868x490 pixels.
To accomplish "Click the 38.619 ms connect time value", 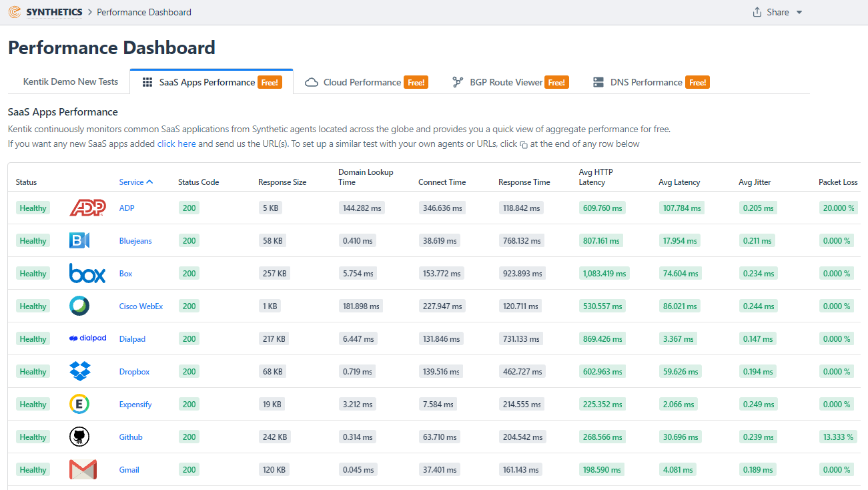I will click(440, 241).
